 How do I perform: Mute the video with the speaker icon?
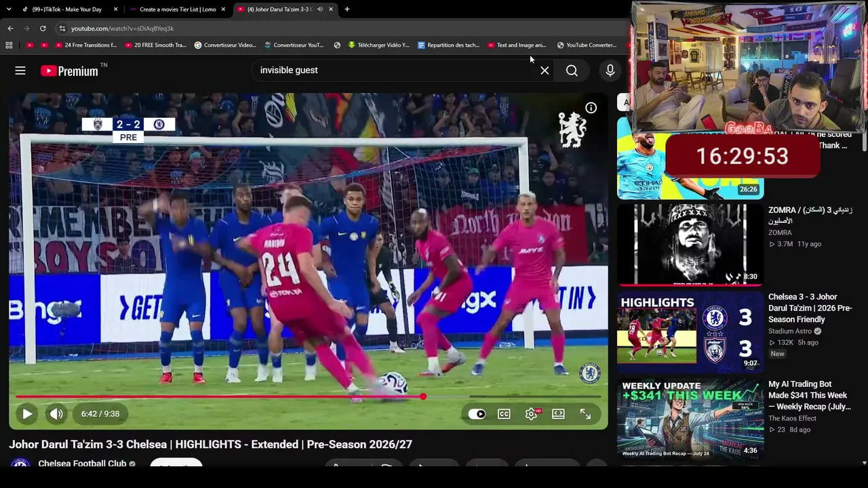pyautogui.click(x=56, y=414)
